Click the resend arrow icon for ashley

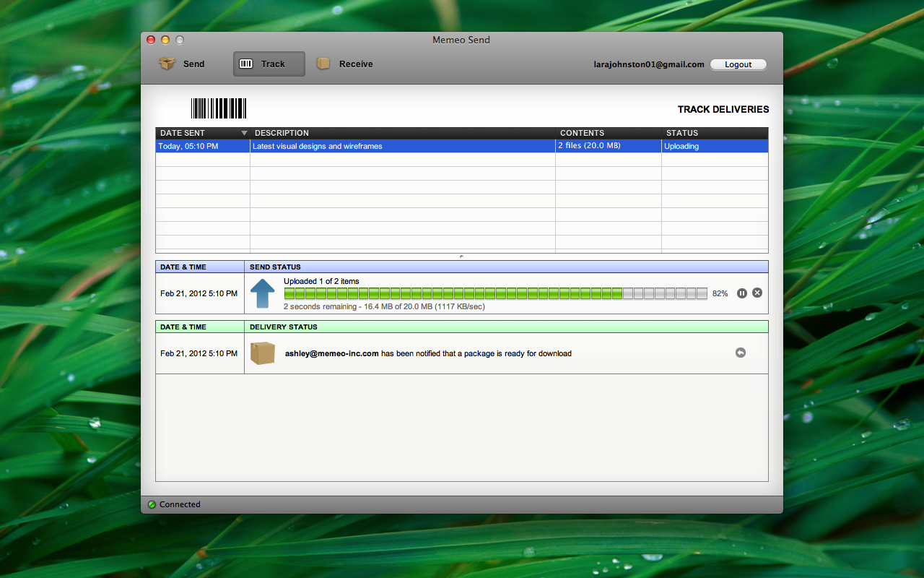(x=740, y=353)
